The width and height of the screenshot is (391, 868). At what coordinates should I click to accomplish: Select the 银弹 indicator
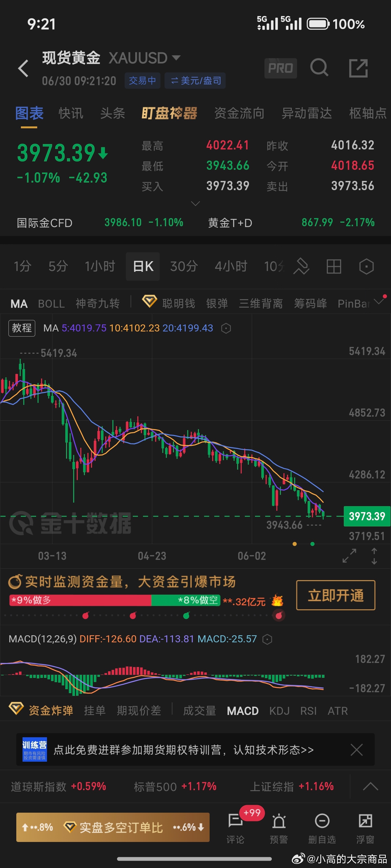[x=217, y=304]
